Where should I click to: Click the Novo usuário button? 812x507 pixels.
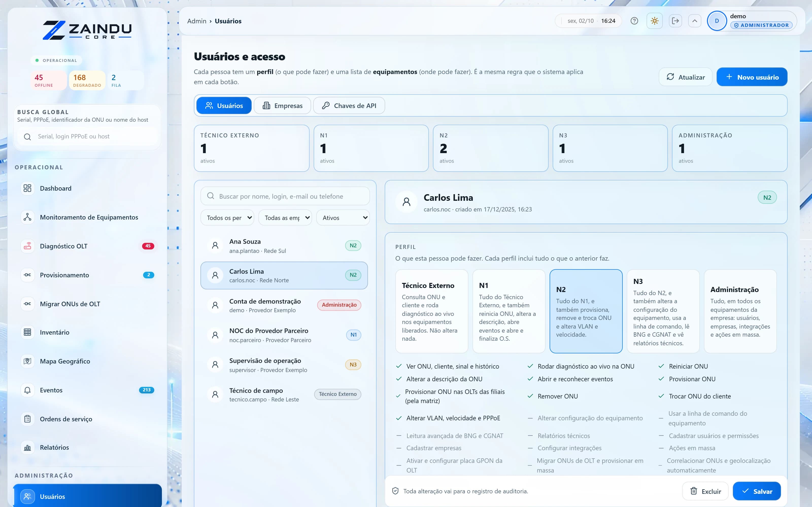752,77
